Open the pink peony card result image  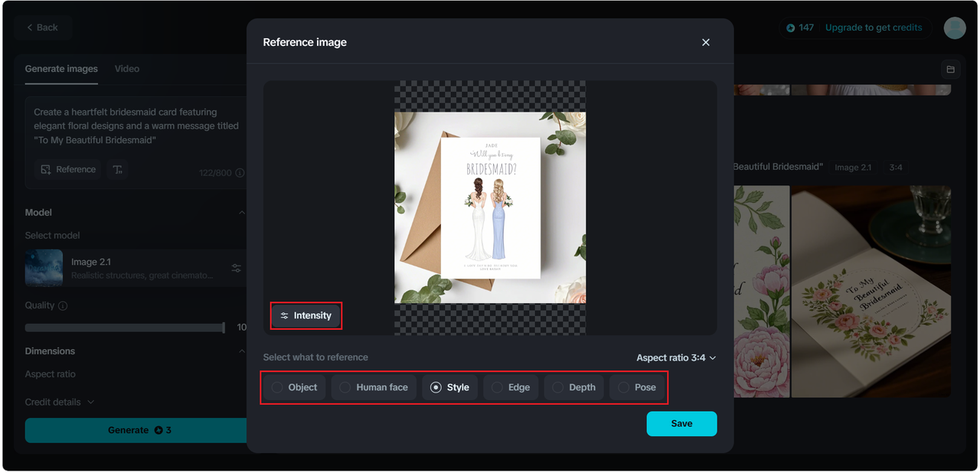pyautogui.click(x=762, y=292)
